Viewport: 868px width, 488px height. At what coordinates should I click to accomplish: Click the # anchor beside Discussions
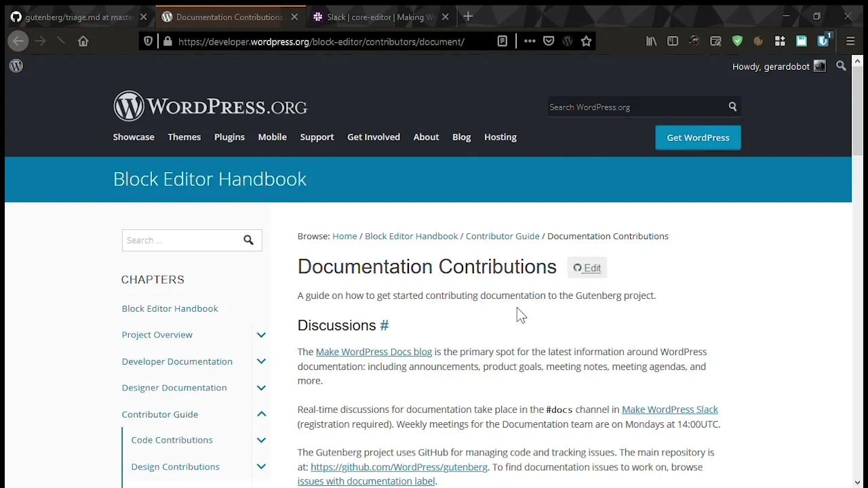click(x=384, y=325)
